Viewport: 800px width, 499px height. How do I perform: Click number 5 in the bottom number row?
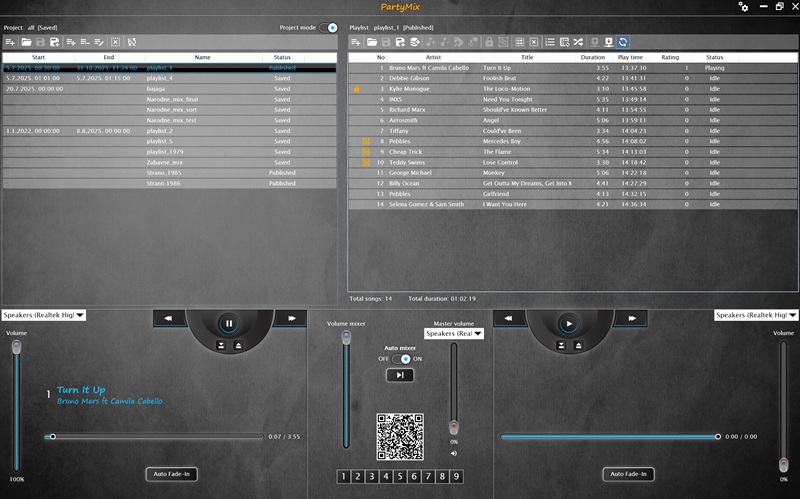point(399,477)
